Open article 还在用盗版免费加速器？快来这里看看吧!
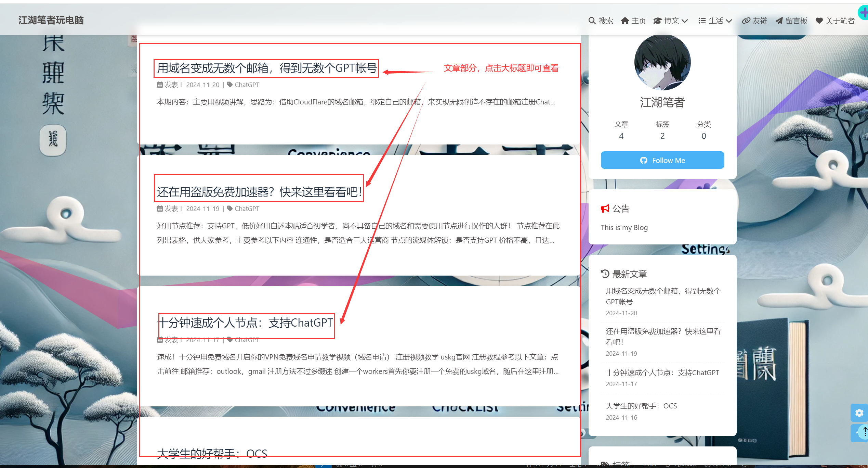The height and width of the screenshot is (468, 868). (x=259, y=192)
